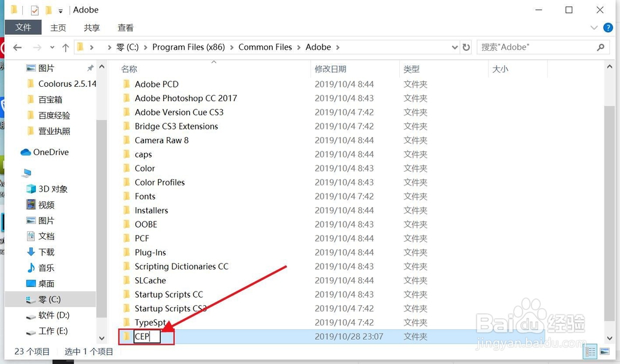Expand chevron after Program Files (x86) breadcrumb
This screenshot has width=620, height=364.
coord(232,48)
